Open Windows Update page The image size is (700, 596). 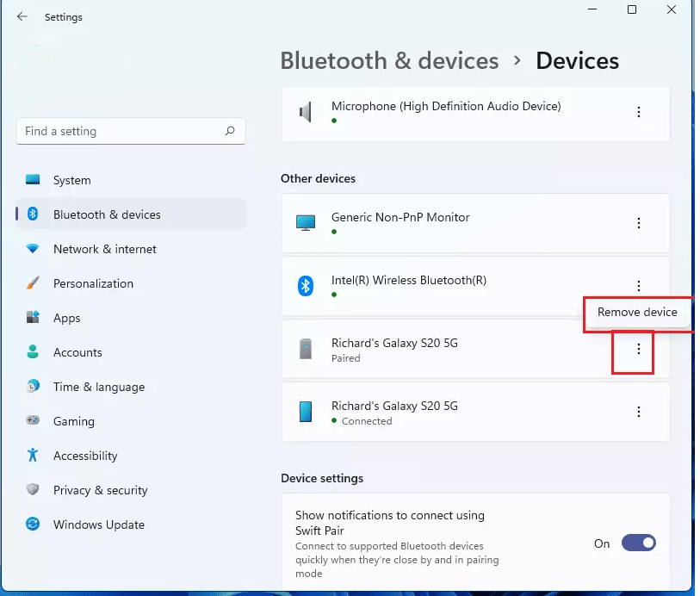click(x=131, y=525)
